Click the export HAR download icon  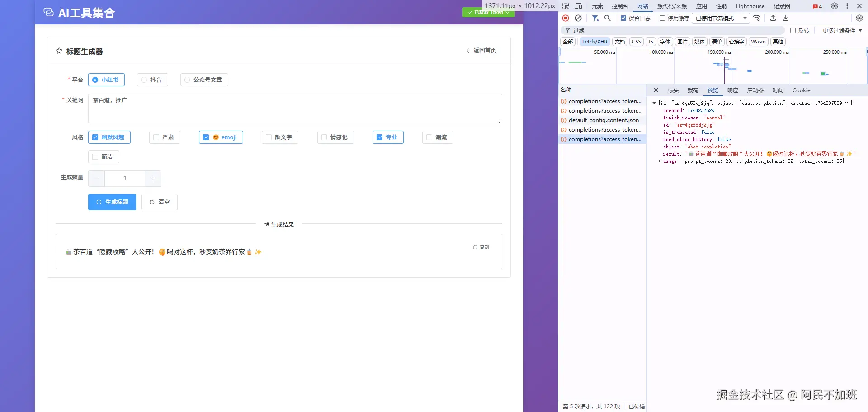(786, 18)
